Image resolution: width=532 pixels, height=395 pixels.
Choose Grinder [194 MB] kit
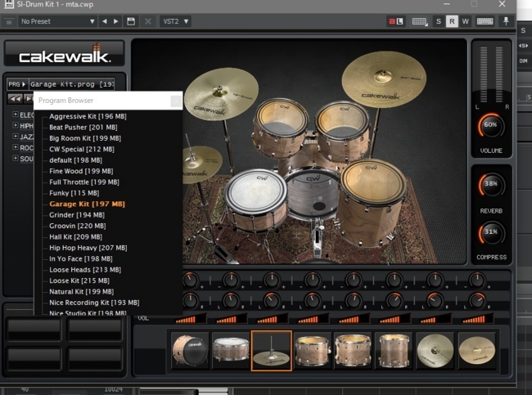(77, 215)
